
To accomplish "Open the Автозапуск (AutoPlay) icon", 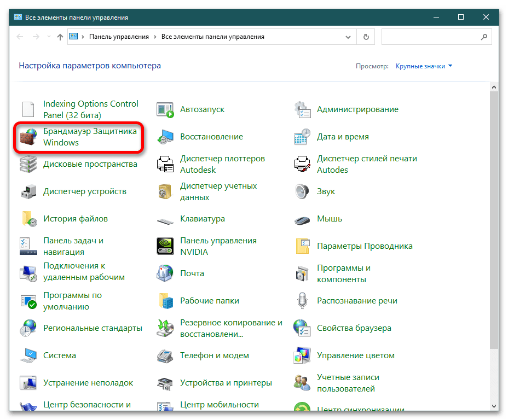I will point(165,109).
